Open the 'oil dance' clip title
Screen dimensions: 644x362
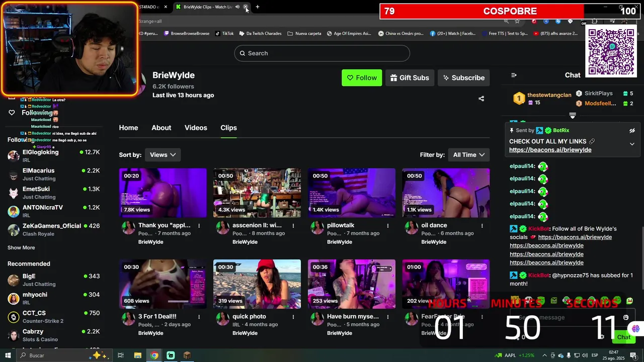click(434, 225)
